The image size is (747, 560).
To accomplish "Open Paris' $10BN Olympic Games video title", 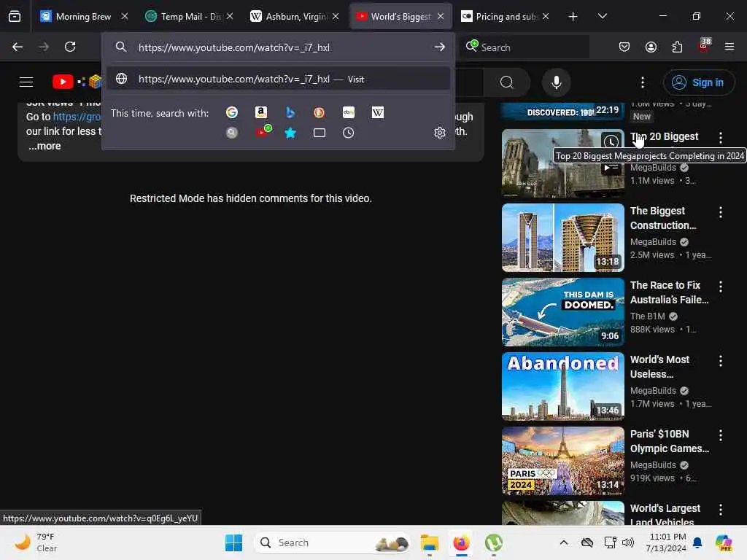I will coord(670,441).
